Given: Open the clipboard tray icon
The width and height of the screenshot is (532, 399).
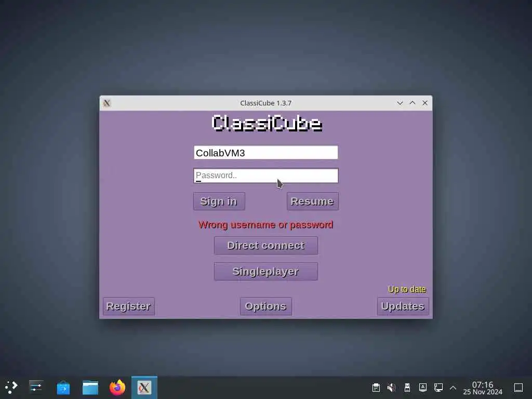Looking at the screenshot, I should pos(376,388).
